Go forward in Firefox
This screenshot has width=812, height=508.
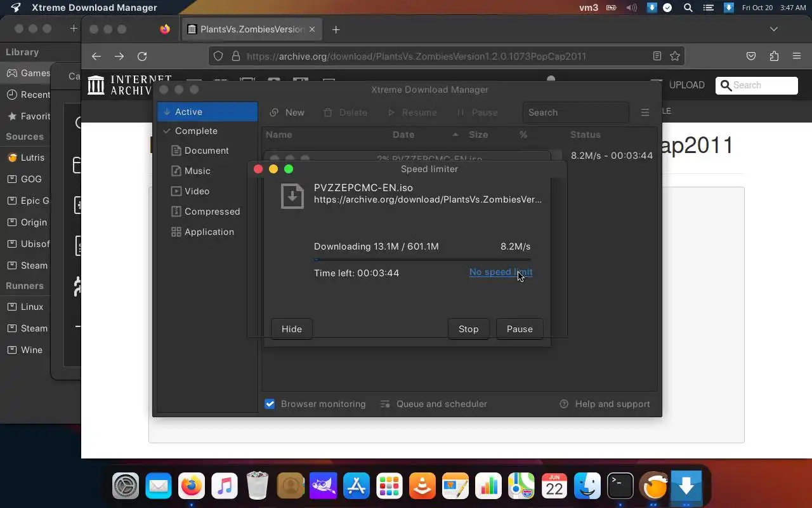pyautogui.click(x=119, y=56)
